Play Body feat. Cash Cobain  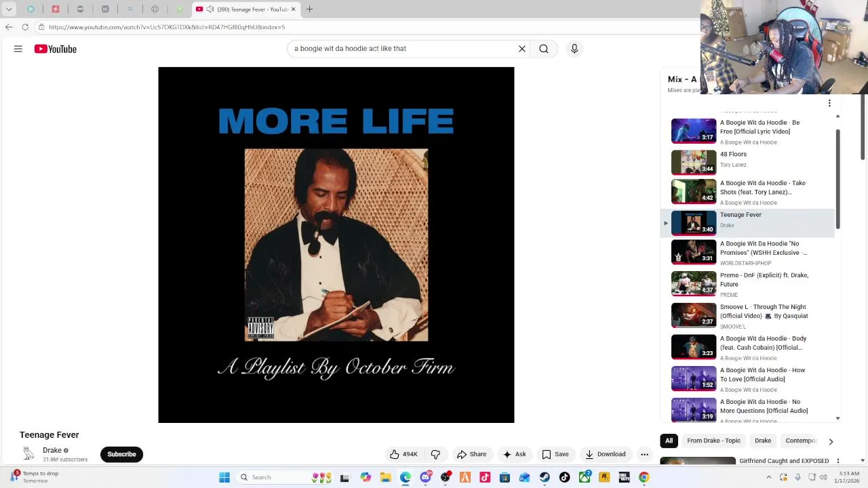(x=747, y=347)
